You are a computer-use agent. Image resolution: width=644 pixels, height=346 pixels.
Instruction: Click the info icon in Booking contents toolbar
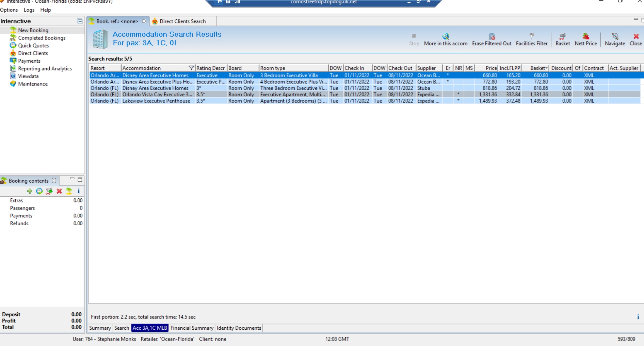click(79, 191)
